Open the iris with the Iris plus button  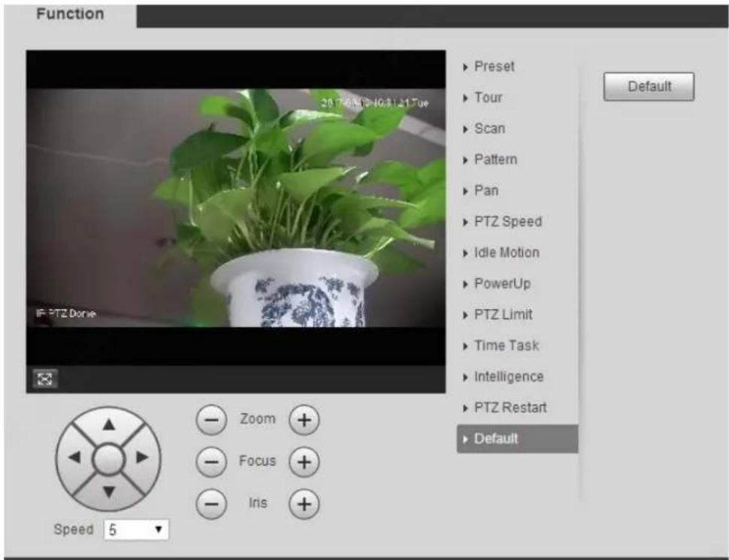[304, 504]
